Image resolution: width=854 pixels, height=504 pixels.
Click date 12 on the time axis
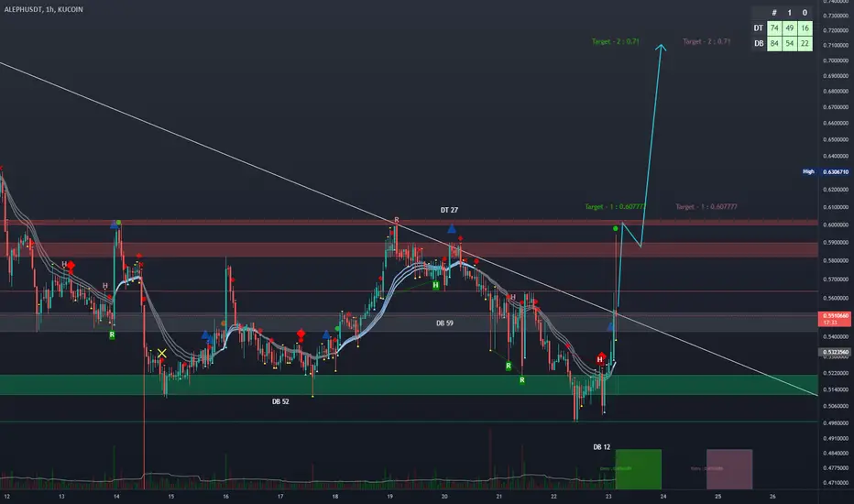click(6, 497)
